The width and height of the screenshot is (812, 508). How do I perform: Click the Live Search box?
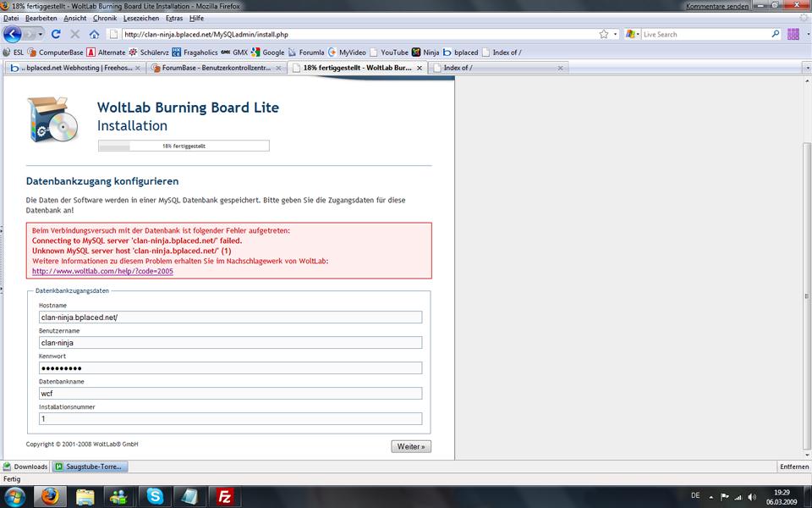click(705, 34)
